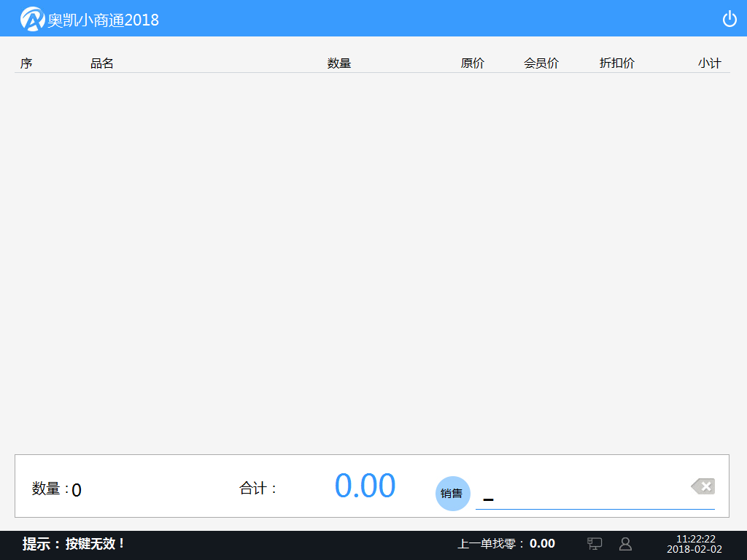Click the backspace clear icon in the input bar
Image resolution: width=747 pixels, height=560 pixels.
point(702,486)
